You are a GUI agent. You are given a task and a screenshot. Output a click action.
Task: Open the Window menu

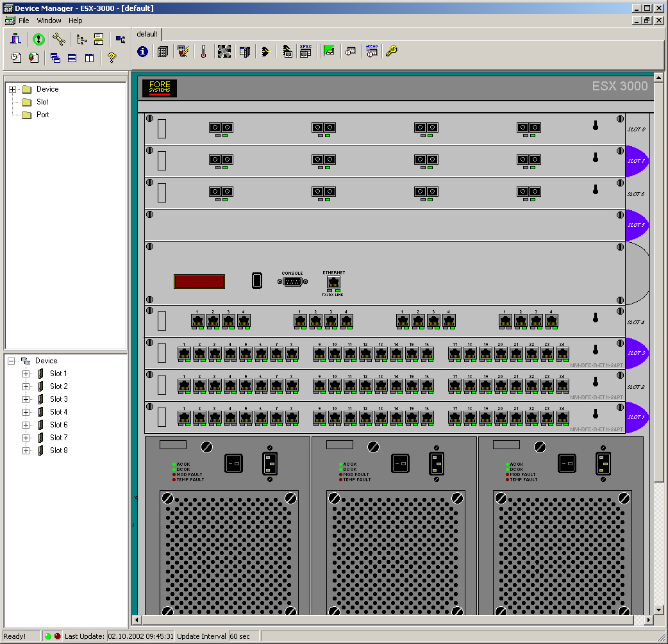(49, 21)
